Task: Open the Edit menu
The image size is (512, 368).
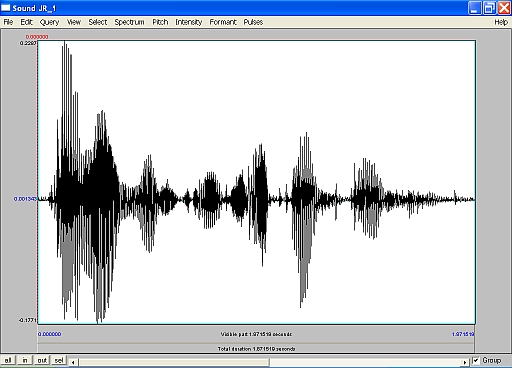Action: click(26, 22)
